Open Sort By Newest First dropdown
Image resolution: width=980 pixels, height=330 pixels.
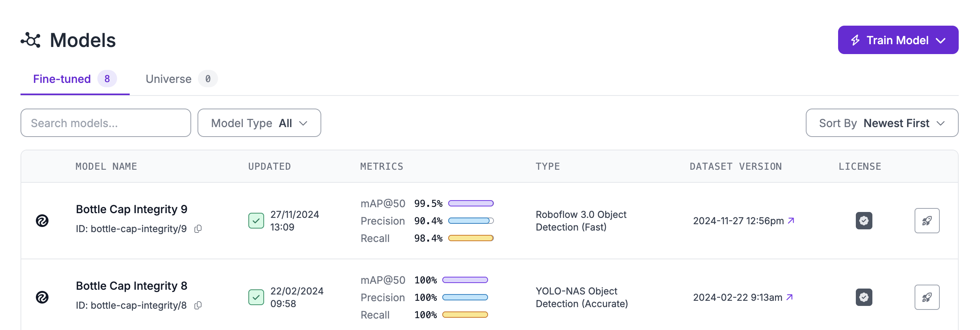point(882,123)
